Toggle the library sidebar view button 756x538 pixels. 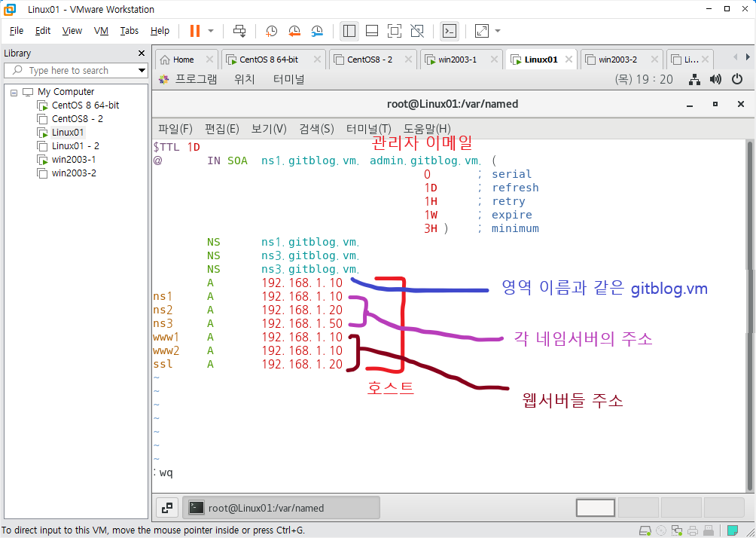click(349, 31)
